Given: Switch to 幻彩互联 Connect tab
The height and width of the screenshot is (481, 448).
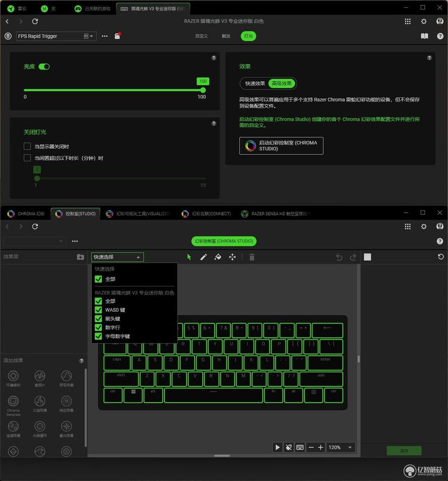Looking at the screenshot, I should click(206, 214).
